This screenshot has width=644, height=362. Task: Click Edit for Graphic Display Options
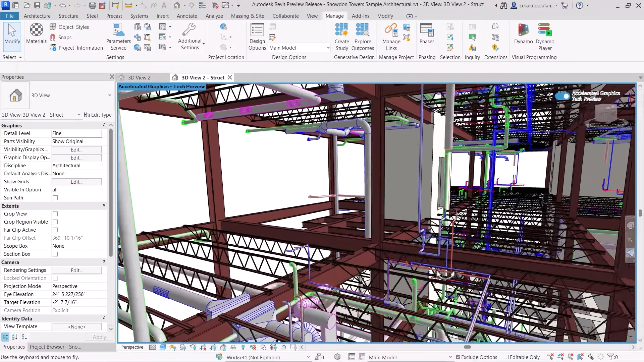(76, 158)
